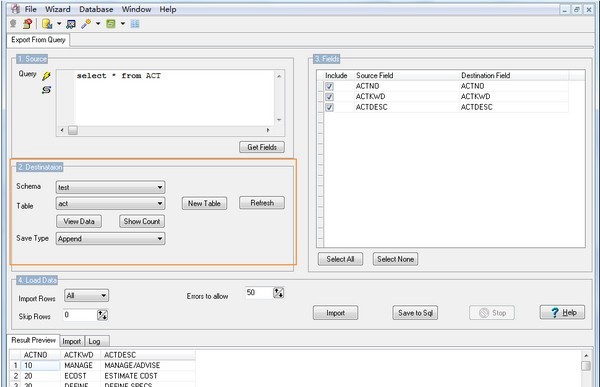Click query box scroll right arrow
The width and height of the screenshot is (600, 387).
(x=268, y=130)
